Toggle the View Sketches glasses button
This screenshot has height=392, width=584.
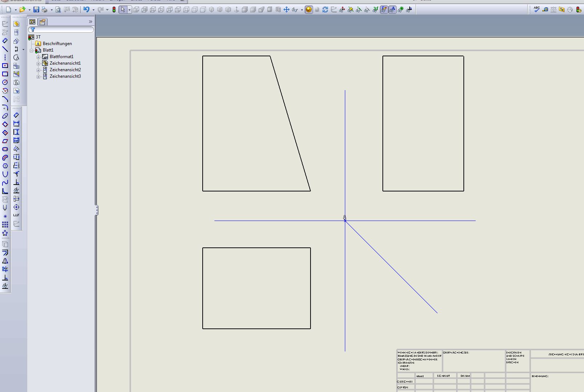(384, 10)
